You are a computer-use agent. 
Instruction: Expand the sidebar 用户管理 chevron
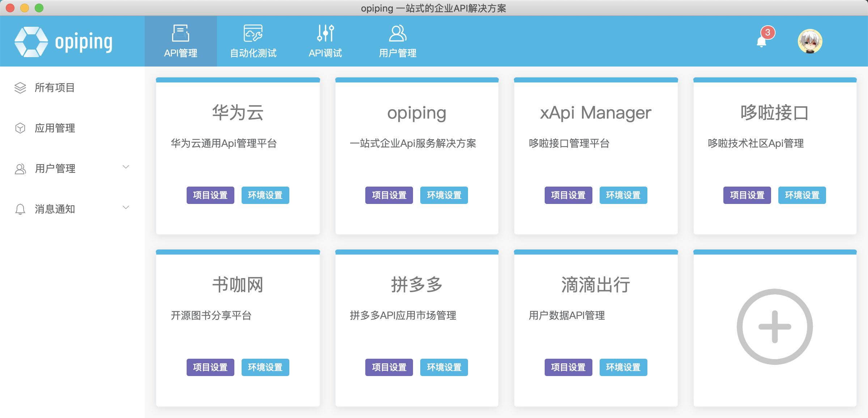[126, 167]
